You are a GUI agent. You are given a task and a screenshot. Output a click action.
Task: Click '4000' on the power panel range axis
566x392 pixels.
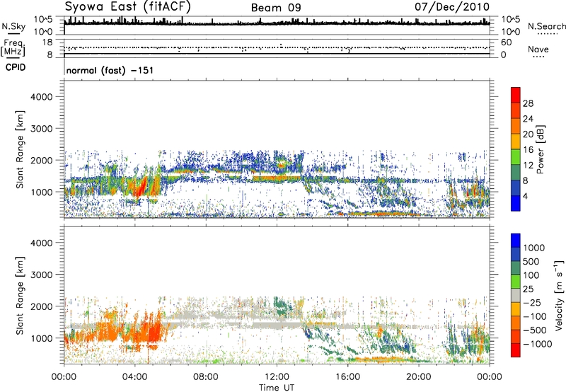41,97
